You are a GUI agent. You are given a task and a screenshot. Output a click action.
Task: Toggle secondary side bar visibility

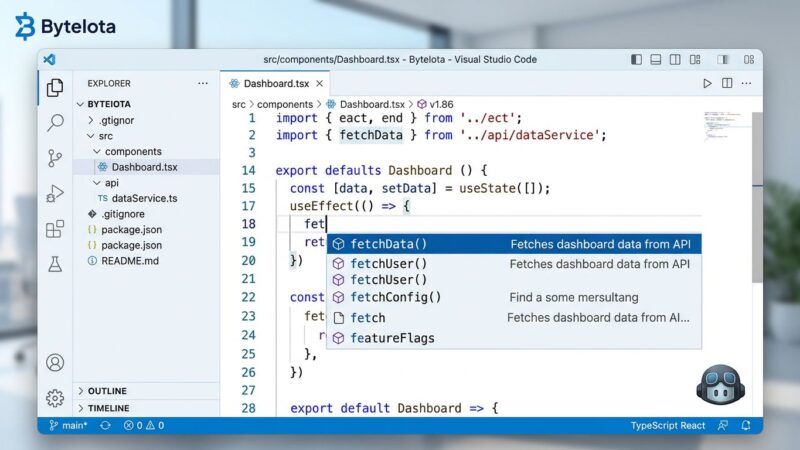[x=722, y=59]
